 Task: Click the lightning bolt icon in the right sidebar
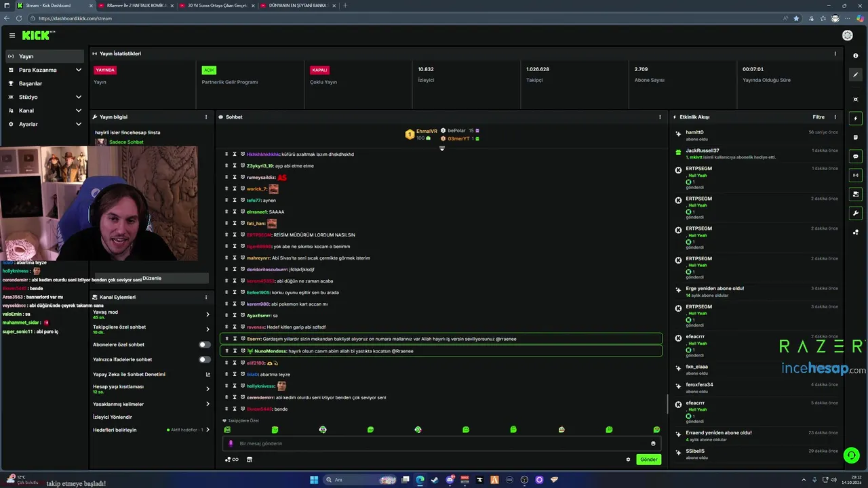(x=855, y=119)
